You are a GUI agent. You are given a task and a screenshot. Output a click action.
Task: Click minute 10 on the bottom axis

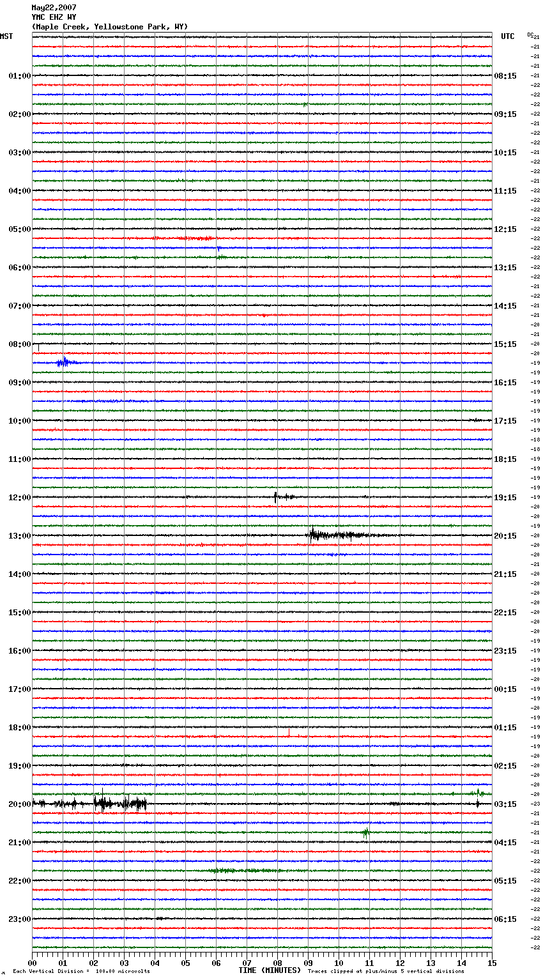pyautogui.click(x=339, y=963)
